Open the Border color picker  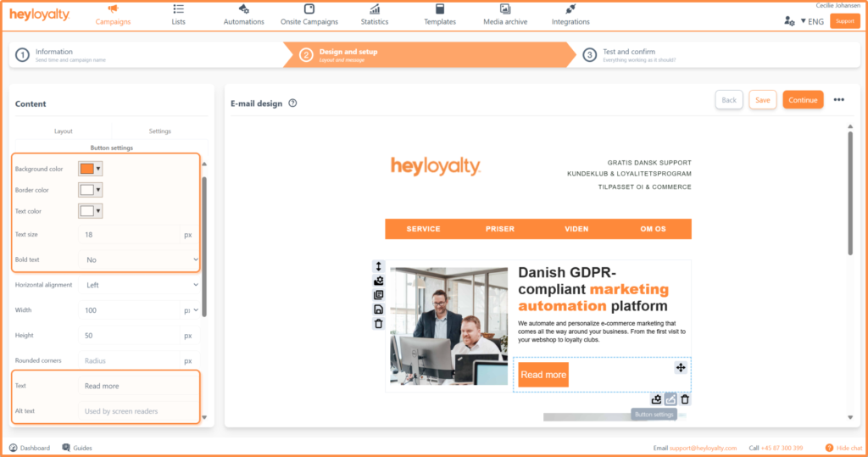pyautogui.click(x=90, y=190)
